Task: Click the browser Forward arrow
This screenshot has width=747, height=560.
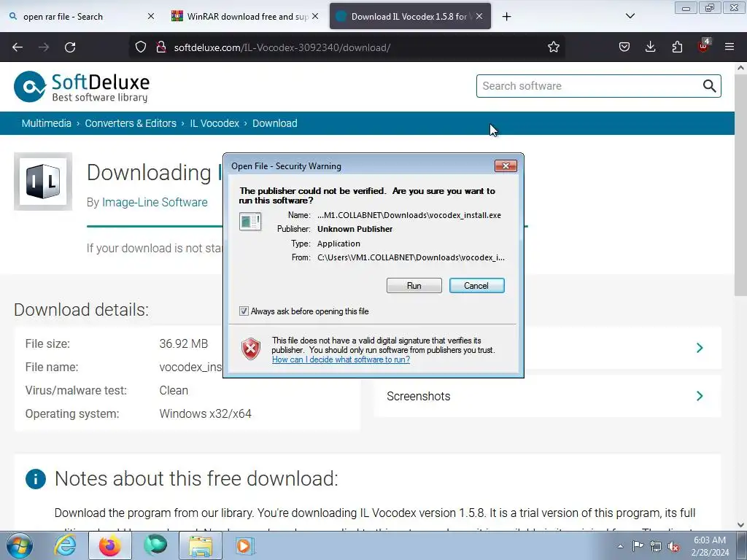Action: pos(44,47)
